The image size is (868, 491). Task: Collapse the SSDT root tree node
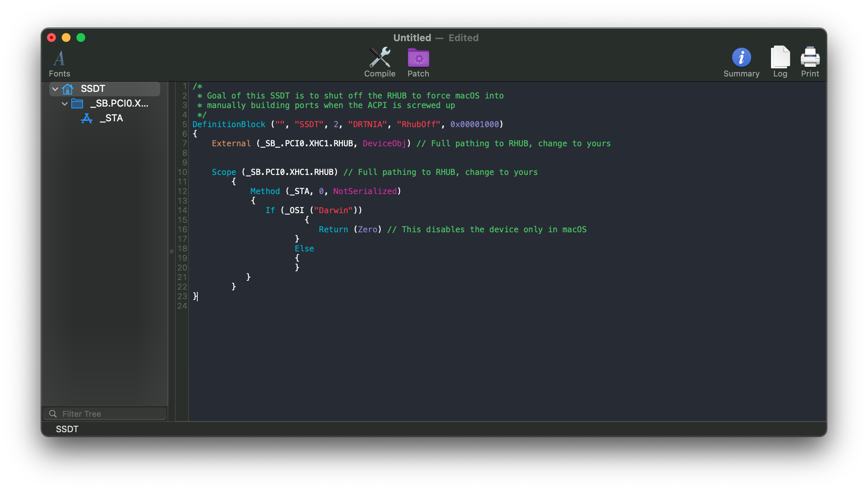pyautogui.click(x=55, y=89)
